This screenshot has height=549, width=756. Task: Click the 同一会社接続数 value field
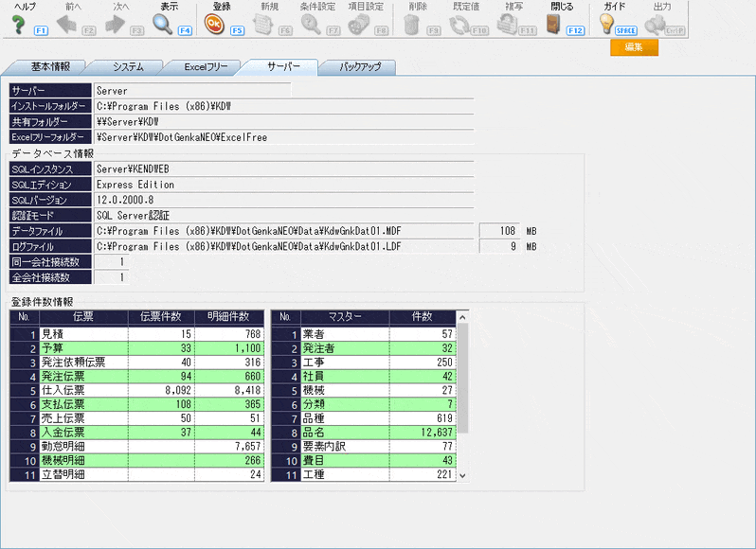click(x=112, y=261)
